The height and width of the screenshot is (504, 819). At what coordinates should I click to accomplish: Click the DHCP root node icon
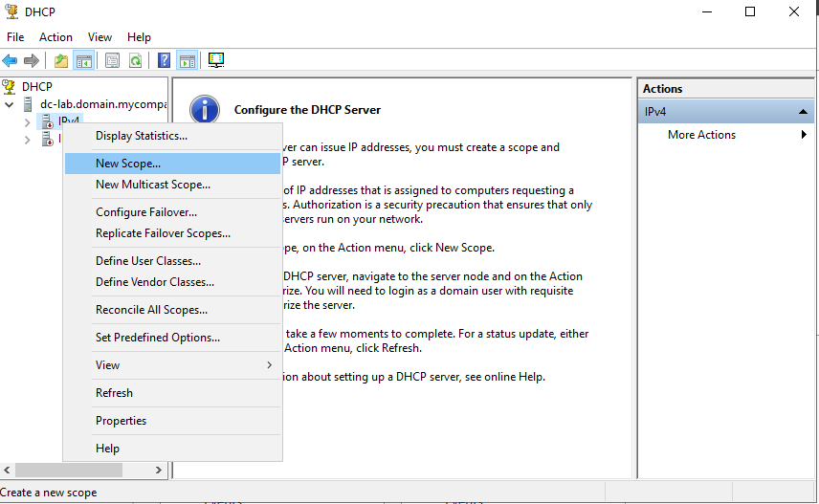[x=11, y=87]
